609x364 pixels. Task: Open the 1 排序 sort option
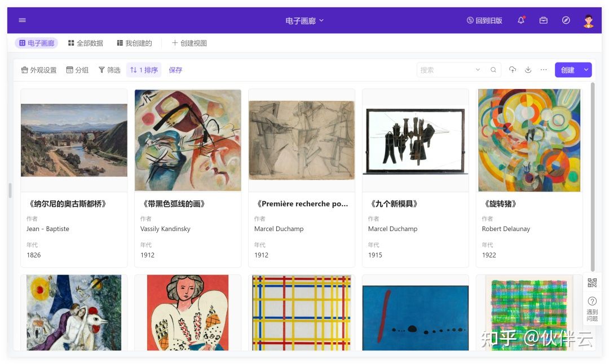pyautogui.click(x=144, y=70)
